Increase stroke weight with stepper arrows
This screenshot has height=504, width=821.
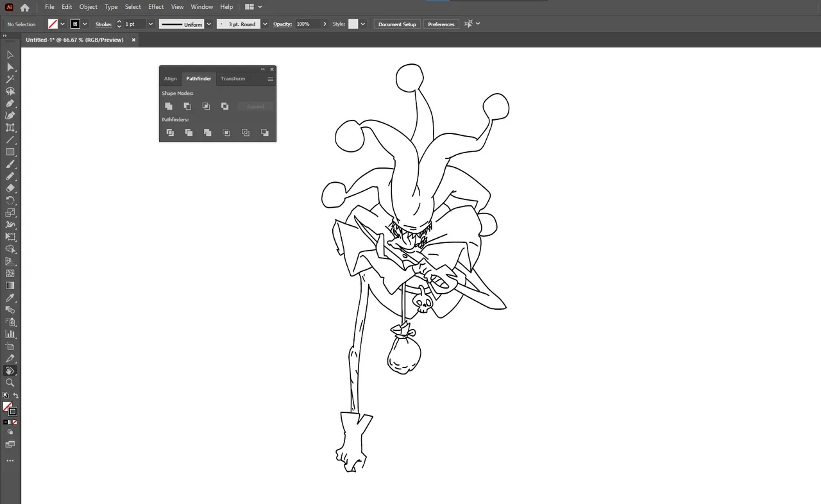[x=119, y=22]
